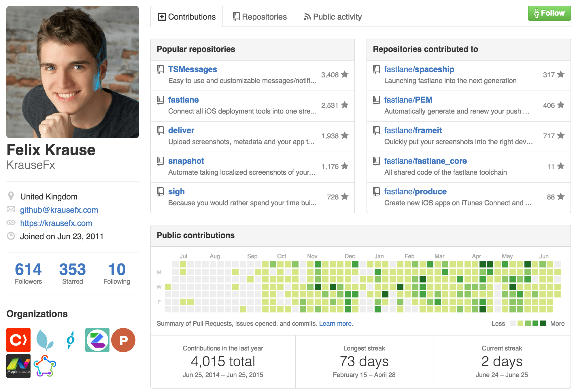Image resolution: width=574 pixels, height=392 pixels.
Task: Click the location pin icon near United Kingdom
Action: pos(11,196)
